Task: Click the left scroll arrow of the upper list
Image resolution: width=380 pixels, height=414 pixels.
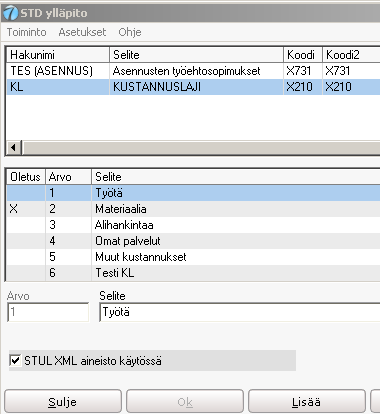Action: (x=14, y=147)
